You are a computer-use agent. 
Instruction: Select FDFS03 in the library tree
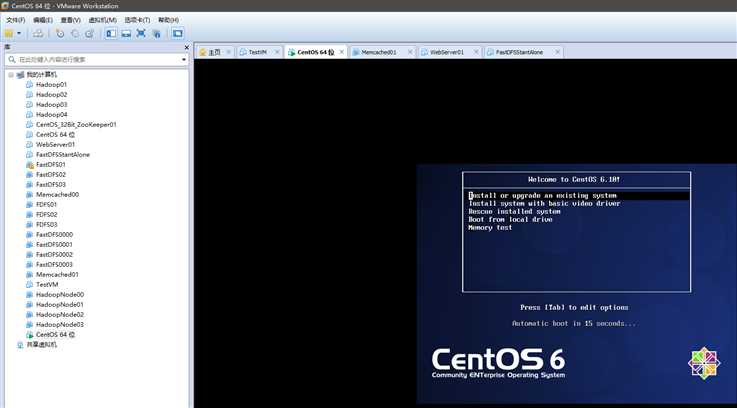(47, 225)
